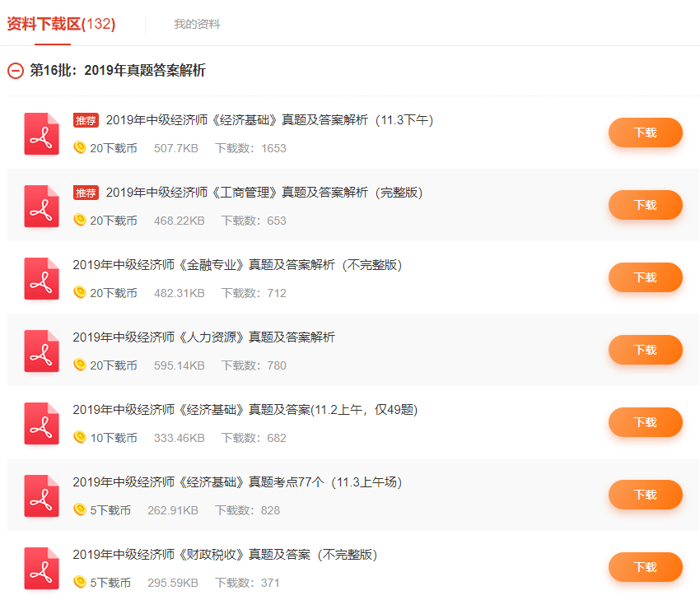Switch to 我的资料 tab
Image resolution: width=700 pixels, height=600 pixels.
click(197, 24)
